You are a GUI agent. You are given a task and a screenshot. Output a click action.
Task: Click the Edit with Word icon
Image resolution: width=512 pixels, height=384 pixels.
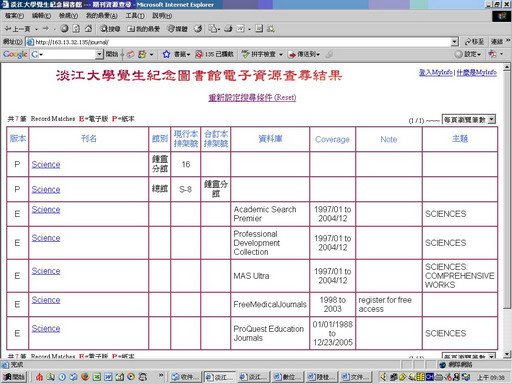pyautogui.click(x=240, y=29)
